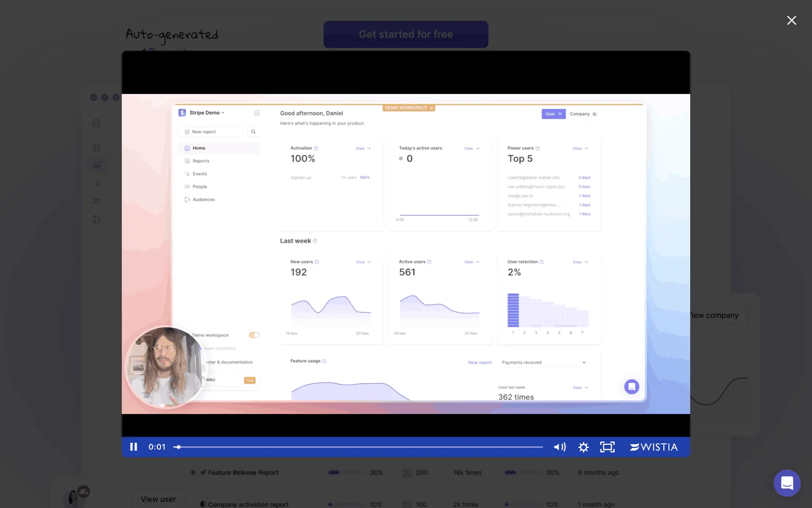Close the video popup overlay
The image size is (812, 508).
(791, 20)
